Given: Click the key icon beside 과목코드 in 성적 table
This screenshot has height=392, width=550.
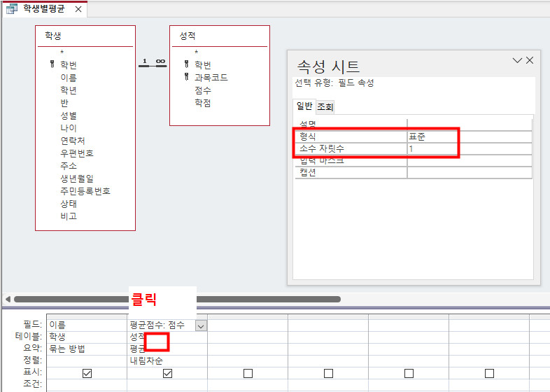Looking at the screenshot, I should click(186, 78).
